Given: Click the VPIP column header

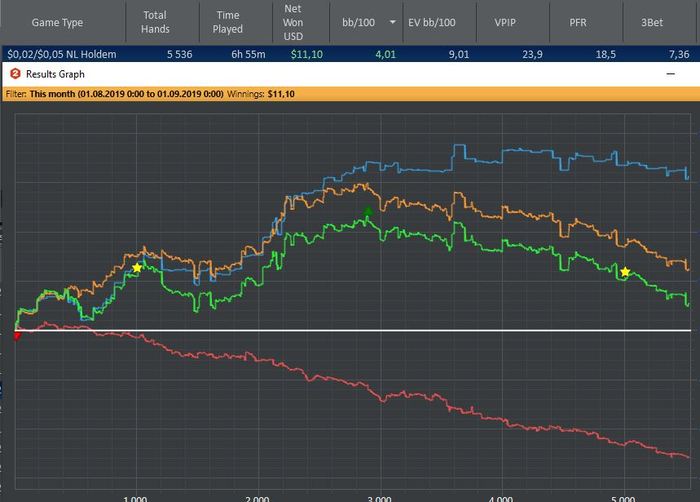Looking at the screenshot, I should 505,22.
